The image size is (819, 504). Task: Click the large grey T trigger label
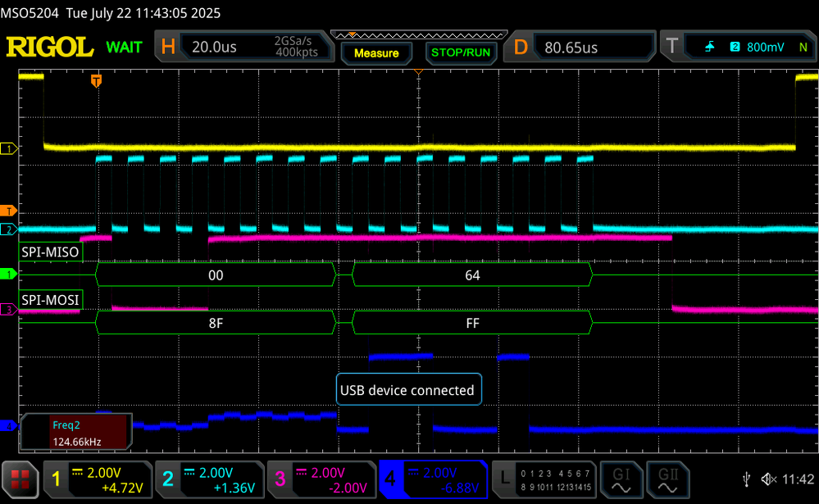tap(672, 47)
